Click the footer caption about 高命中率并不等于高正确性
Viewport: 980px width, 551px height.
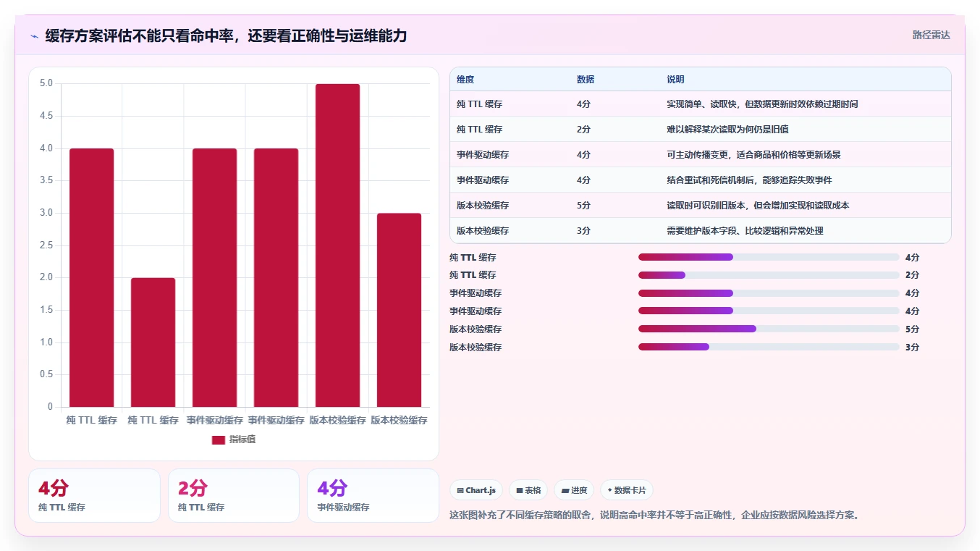tap(654, 516)
